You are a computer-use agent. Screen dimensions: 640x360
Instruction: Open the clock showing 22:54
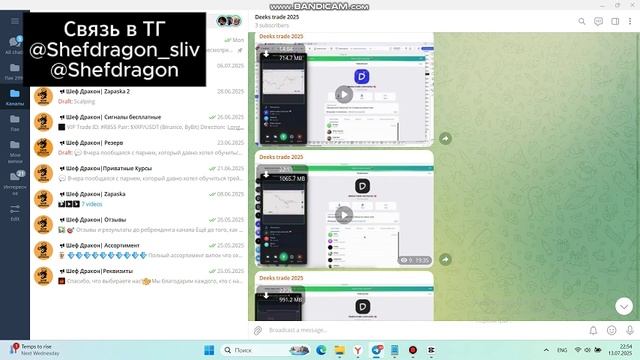coord(620,350)
